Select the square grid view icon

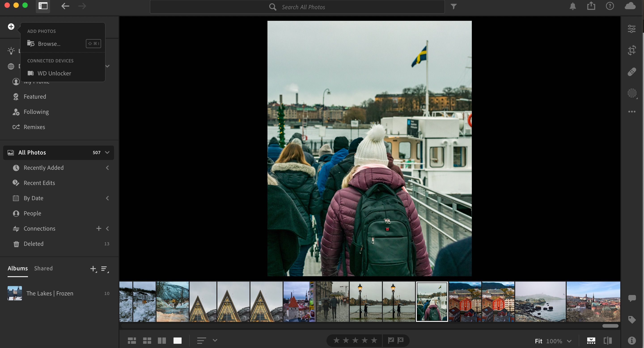(x=147, y=340)
